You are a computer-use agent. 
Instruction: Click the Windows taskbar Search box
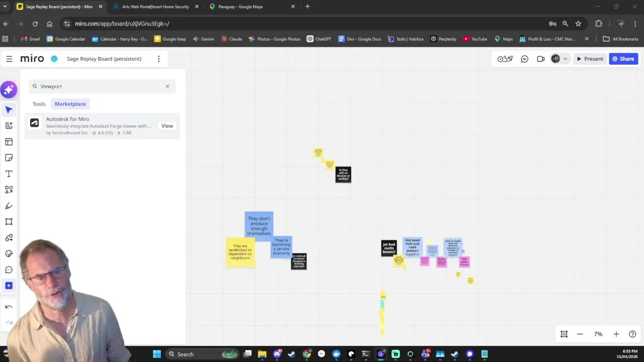(x=201, y=354)
